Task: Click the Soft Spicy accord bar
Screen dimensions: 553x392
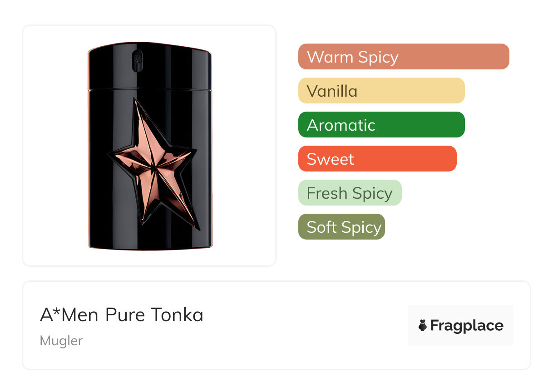Action: [x=341, y=227]
